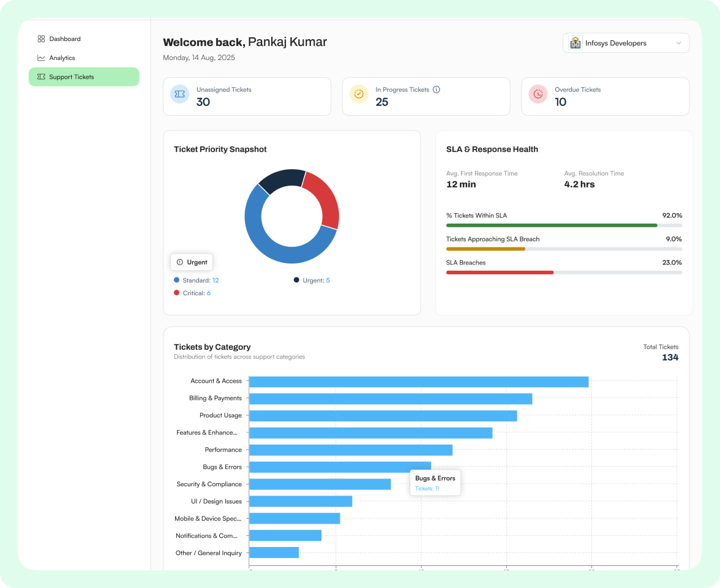Image resolution: width=720 pixels, height=588 pixels.
Task: Click the yellow In Progress Tickets icon
Action: 359,94
